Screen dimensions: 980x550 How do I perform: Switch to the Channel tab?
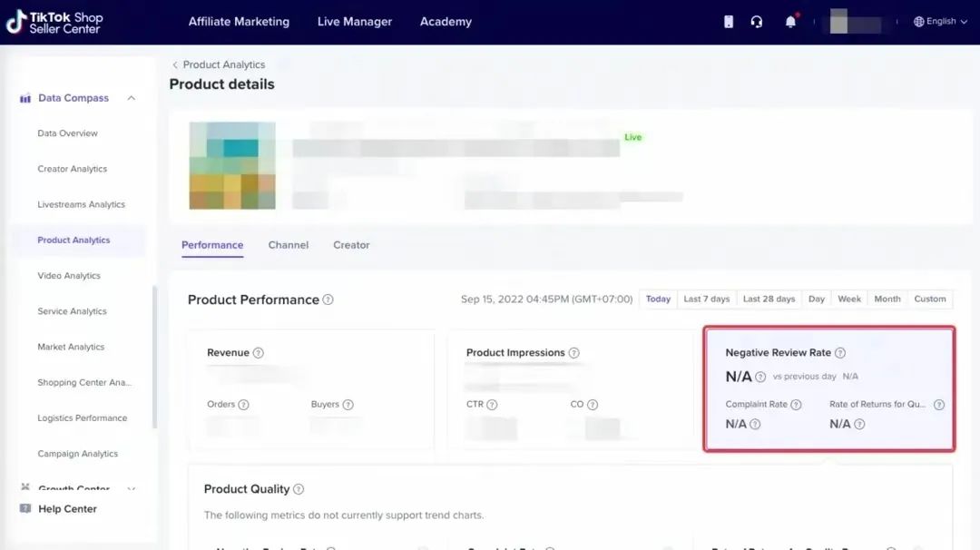(x=288, y=245)
